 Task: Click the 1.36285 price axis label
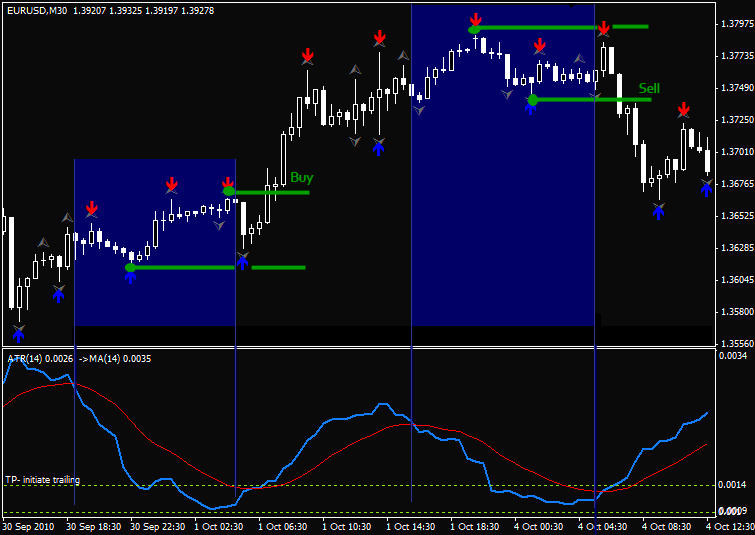736,248
